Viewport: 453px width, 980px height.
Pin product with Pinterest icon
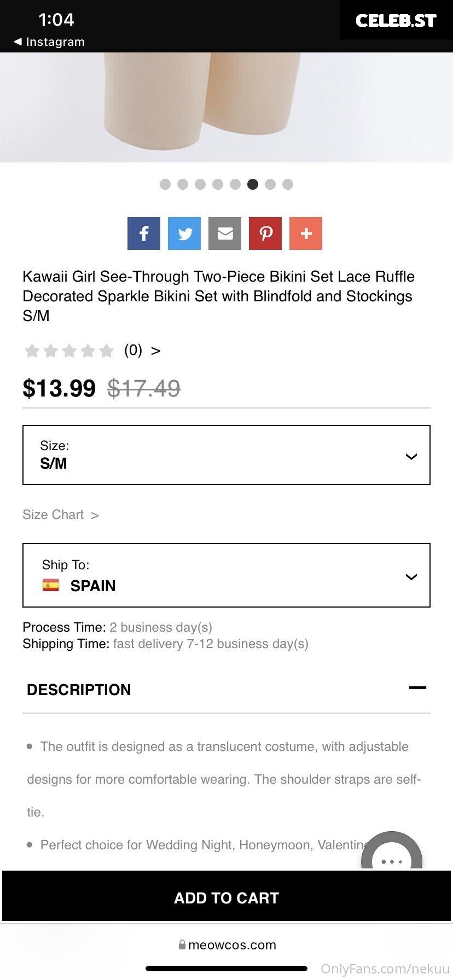(x=265, y=234)
